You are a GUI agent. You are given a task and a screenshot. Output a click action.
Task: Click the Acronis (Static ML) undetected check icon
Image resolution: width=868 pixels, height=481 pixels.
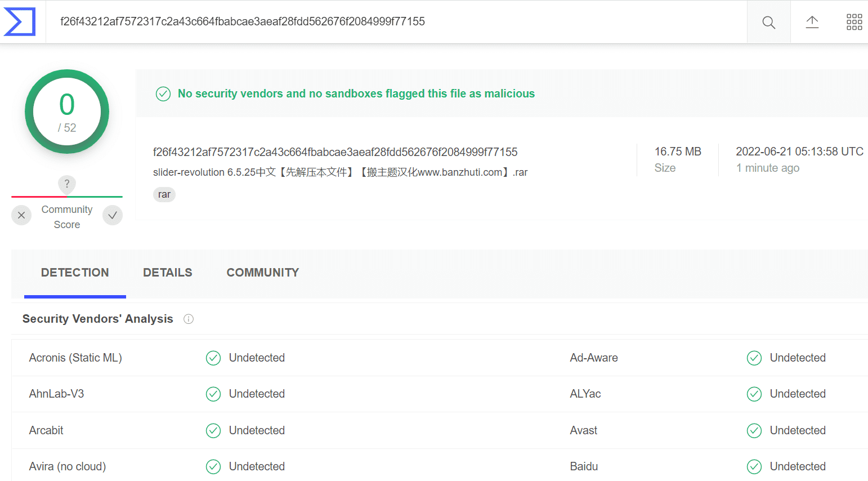(213, 358)
